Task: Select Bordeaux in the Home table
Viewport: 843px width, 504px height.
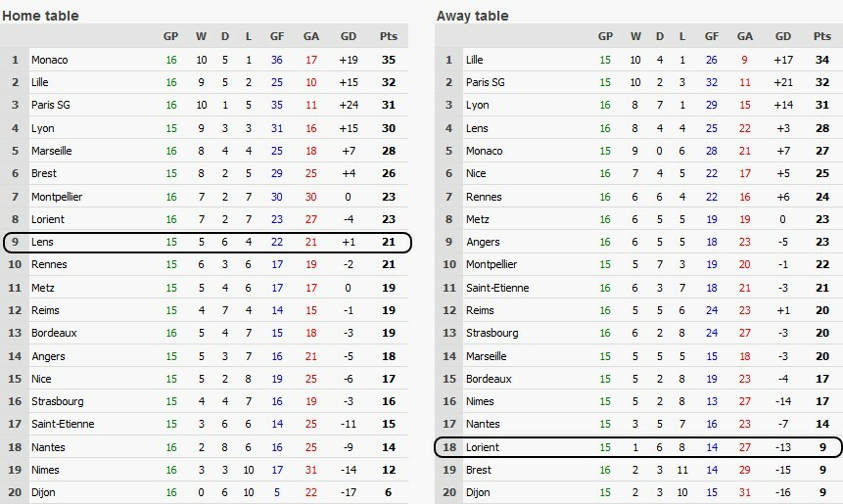Action: 54,333
